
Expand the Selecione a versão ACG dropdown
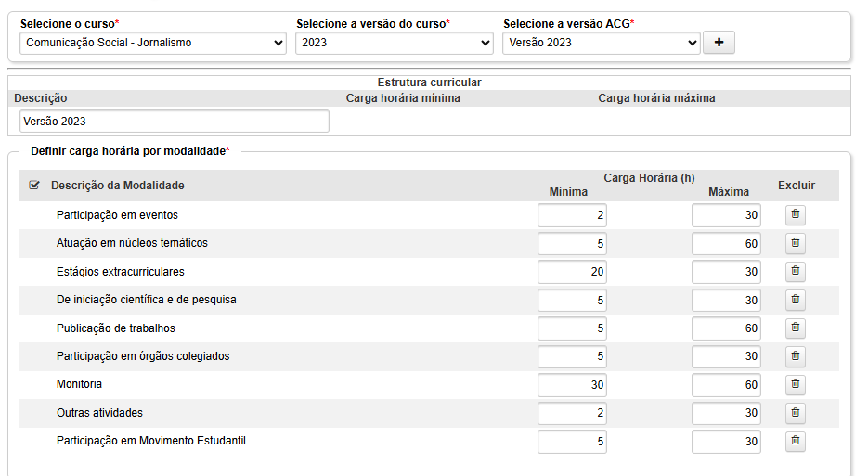tap(601, 43)
